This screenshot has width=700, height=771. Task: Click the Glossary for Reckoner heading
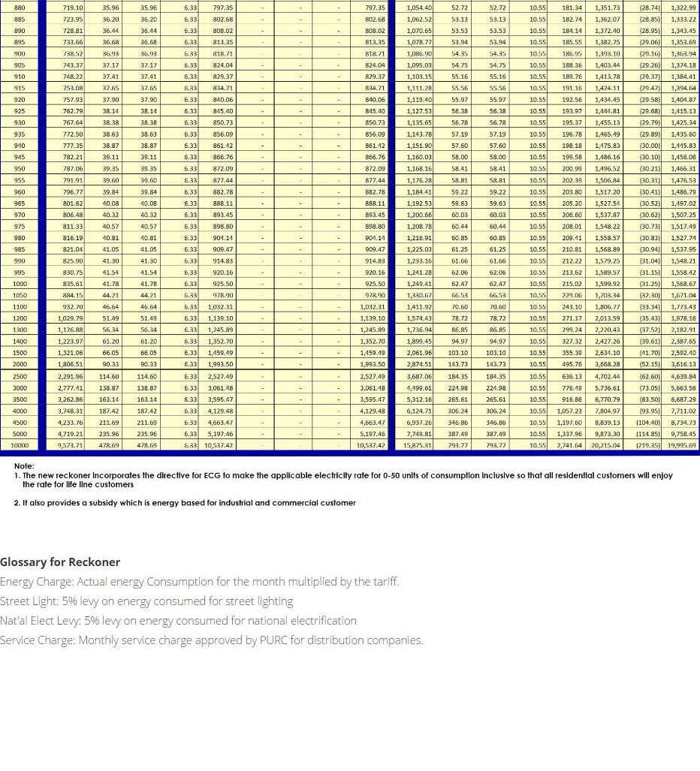[x=60, y=562]
